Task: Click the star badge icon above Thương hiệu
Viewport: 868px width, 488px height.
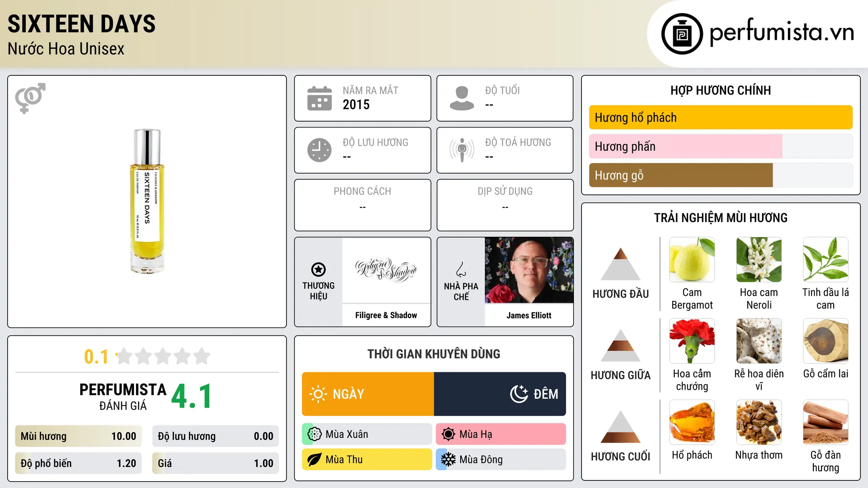Action: (x=318, y=269)
